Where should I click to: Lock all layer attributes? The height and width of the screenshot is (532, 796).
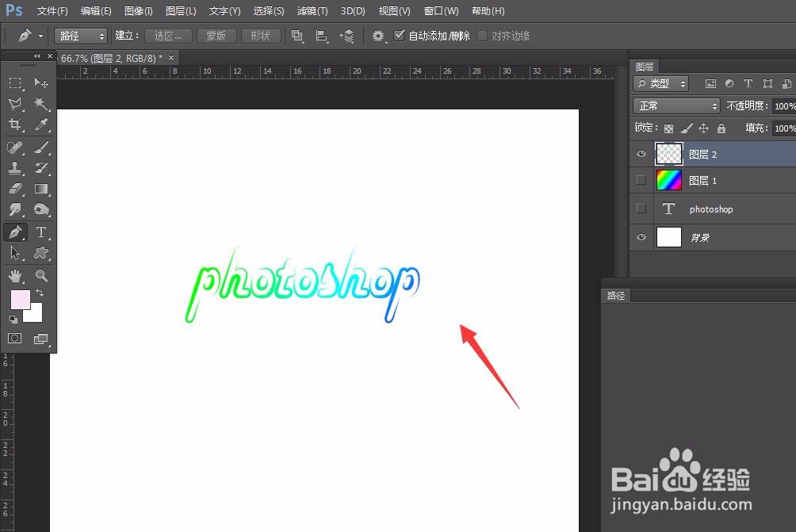tap(721, 128)
